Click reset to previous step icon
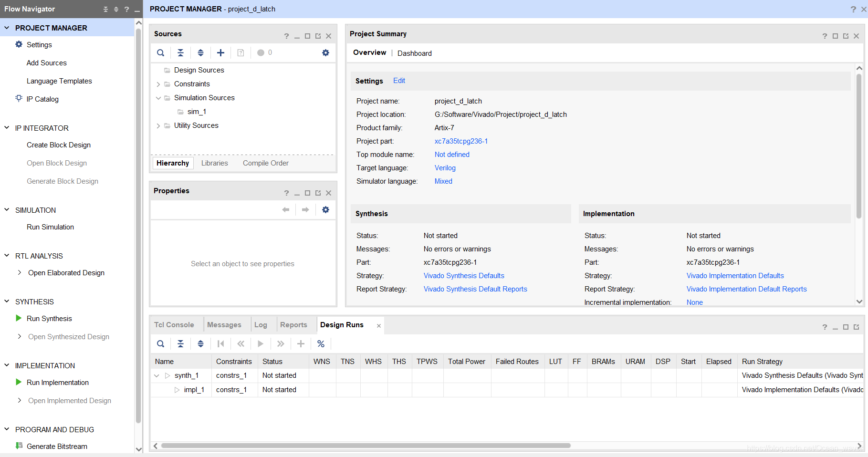 [x=241, y=344]
